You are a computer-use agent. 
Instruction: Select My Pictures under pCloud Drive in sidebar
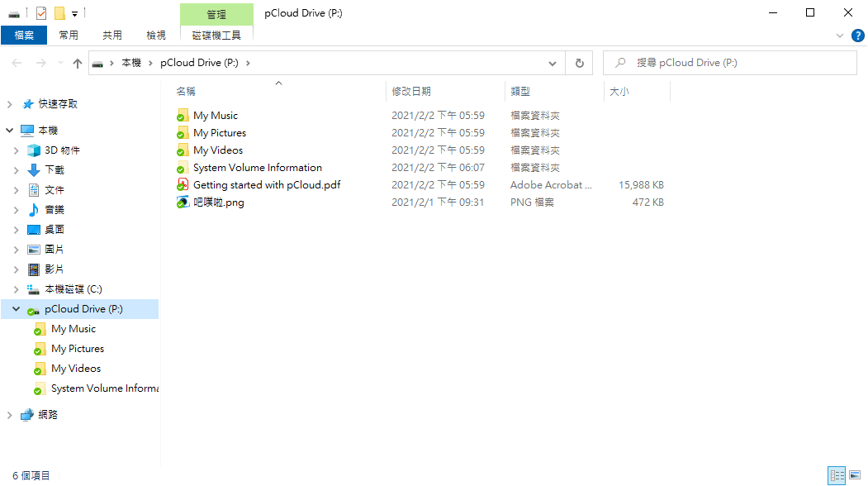78,349
